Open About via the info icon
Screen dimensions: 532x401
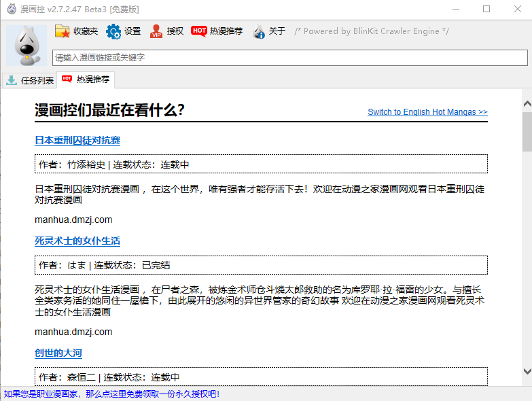coord(258,31)
